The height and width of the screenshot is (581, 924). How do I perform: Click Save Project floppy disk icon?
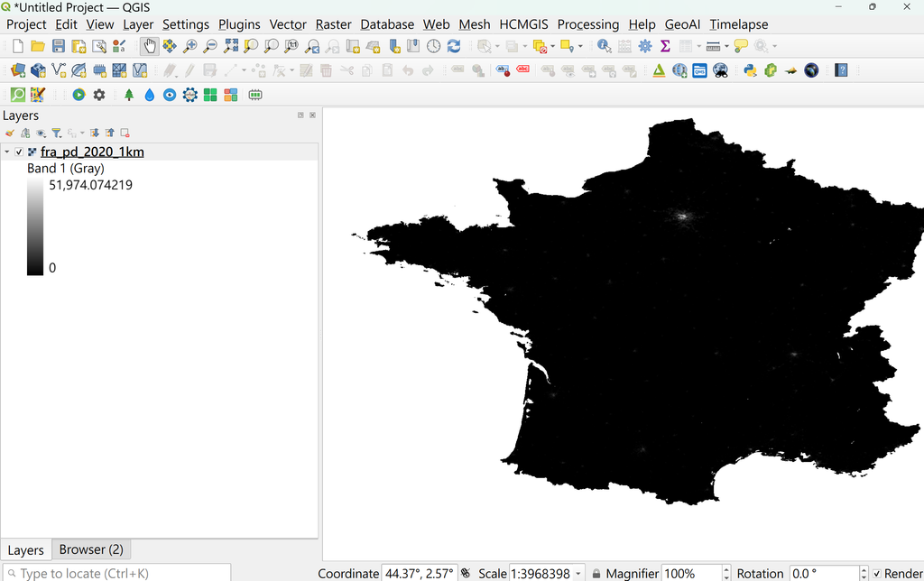coord(59,46)
